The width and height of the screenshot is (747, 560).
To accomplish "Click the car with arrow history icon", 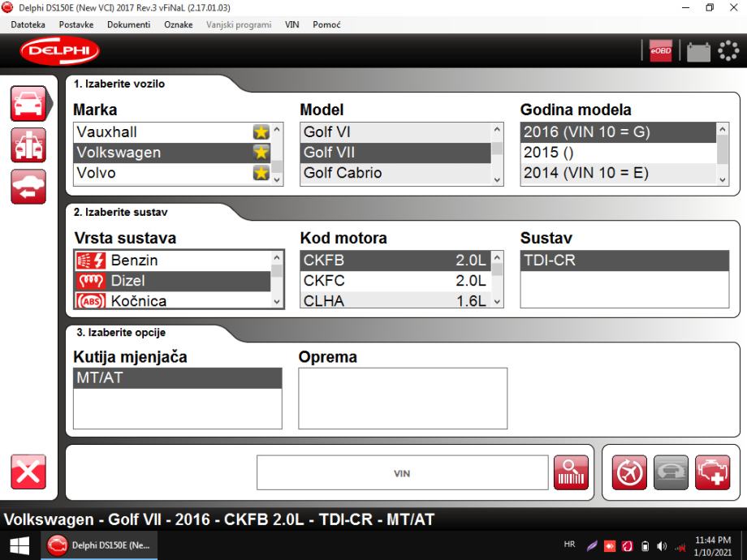I will coord(28,187).
